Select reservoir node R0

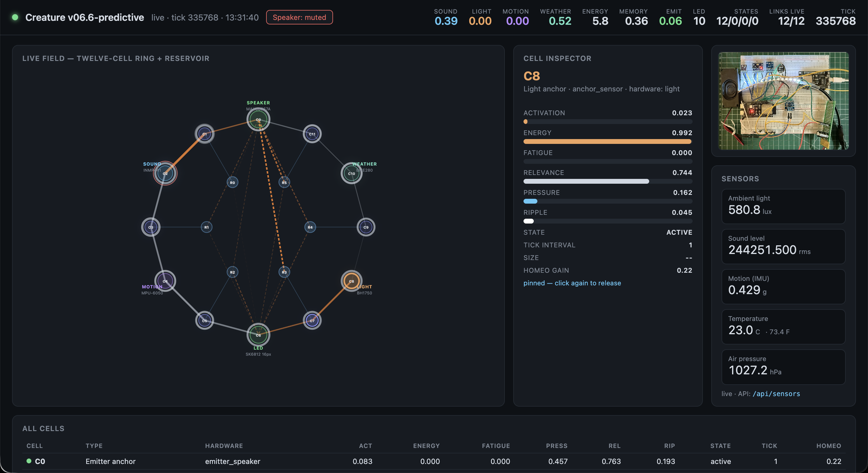[232, 183]
